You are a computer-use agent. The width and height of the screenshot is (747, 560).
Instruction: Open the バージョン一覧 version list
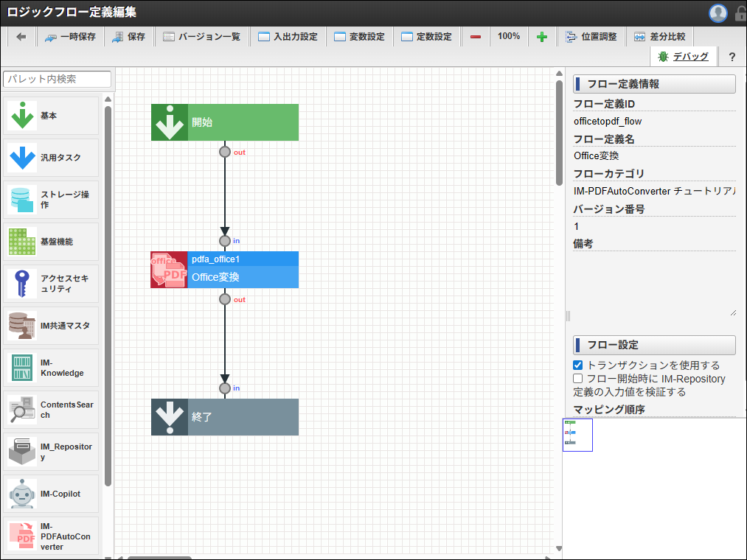click(201, 37)
